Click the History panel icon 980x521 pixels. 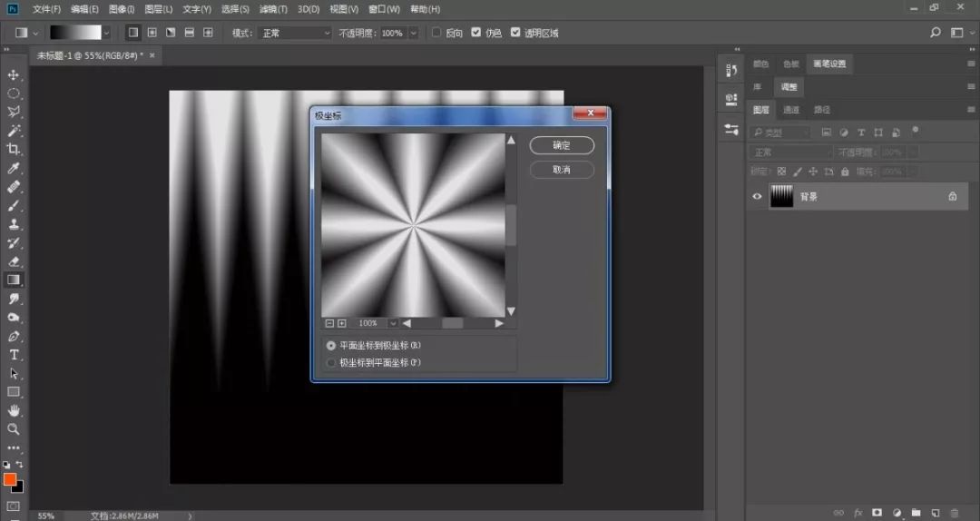tap(731, 70)
